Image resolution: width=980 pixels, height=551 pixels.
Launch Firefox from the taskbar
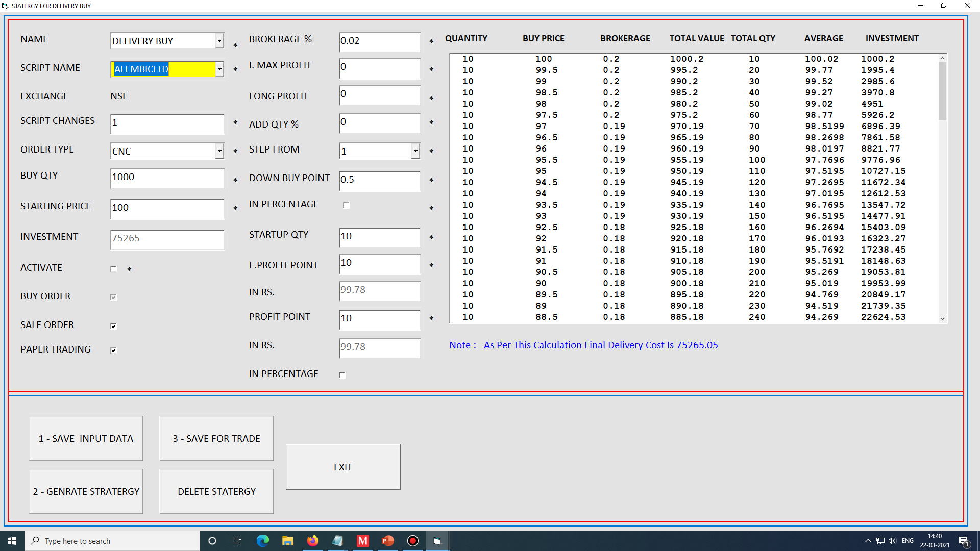pyautogui.click(x=312, y=541)
